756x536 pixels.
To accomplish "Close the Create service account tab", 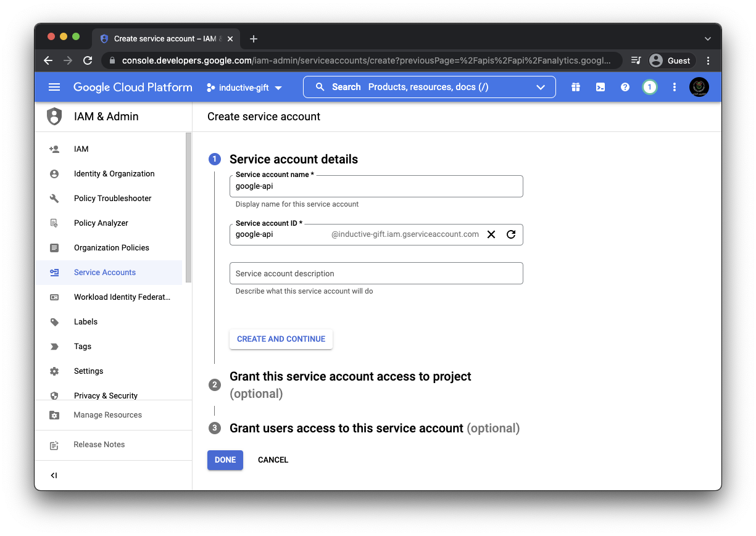I will click(231, 39).
